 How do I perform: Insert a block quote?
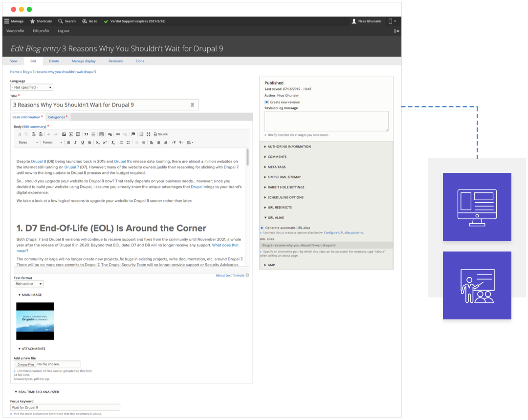[x=86, y=134]
